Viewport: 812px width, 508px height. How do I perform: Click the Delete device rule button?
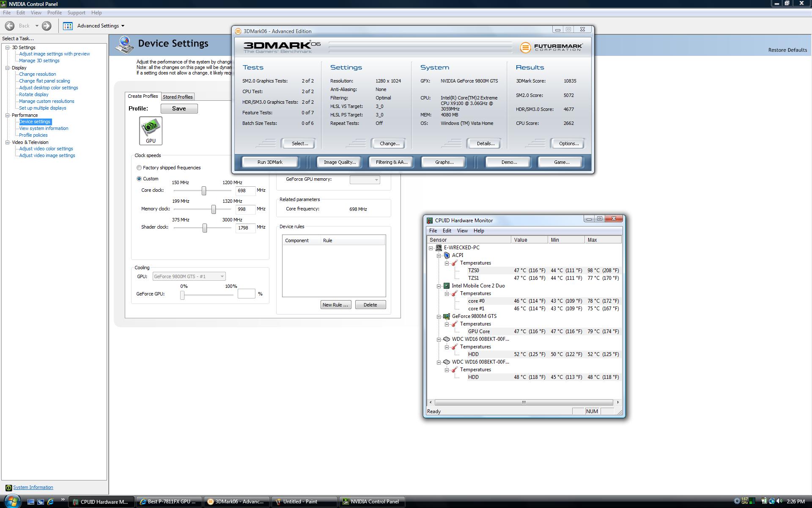[x=370, y=305]
